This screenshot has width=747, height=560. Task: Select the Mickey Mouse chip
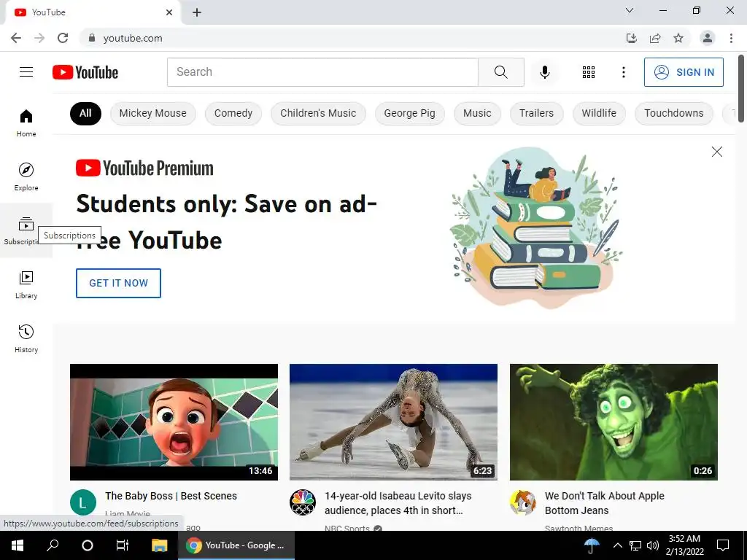(153, 113)
